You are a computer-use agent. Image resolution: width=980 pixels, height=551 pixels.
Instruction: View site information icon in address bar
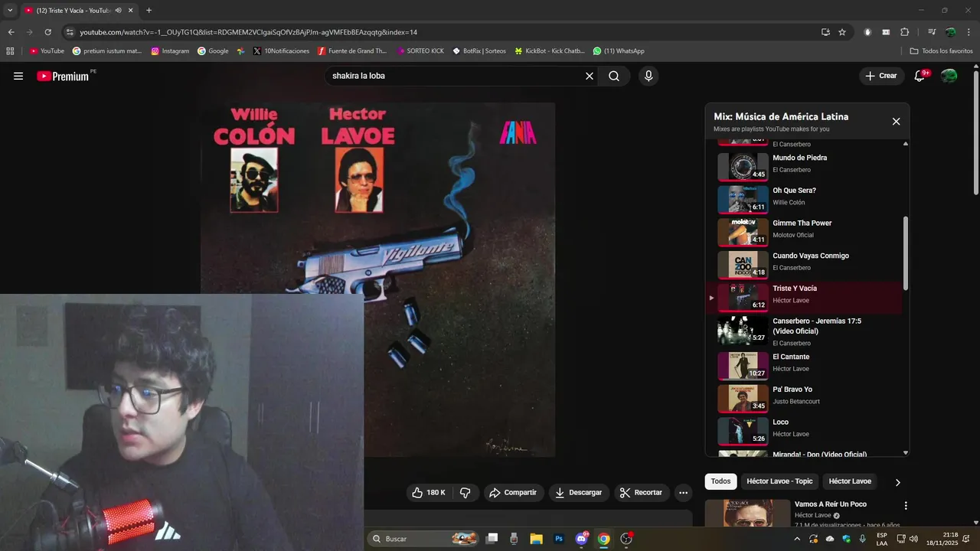[x=70, y=32]
